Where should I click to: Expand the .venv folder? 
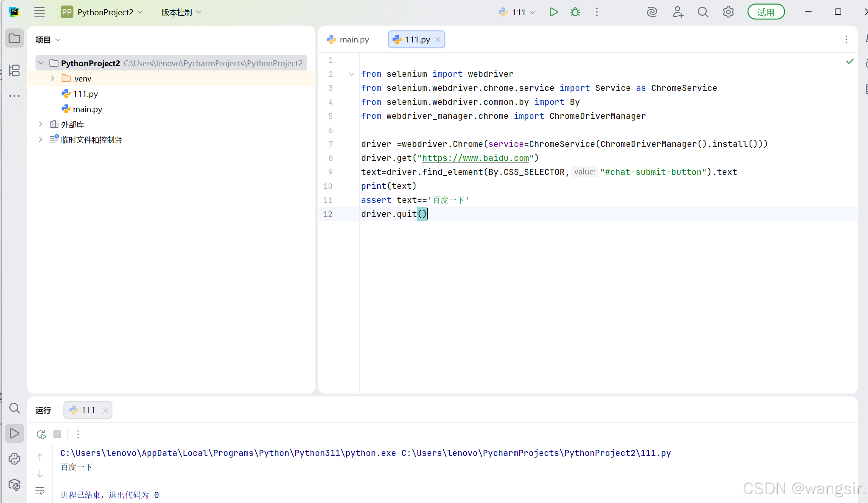click(x=53, y=78)
